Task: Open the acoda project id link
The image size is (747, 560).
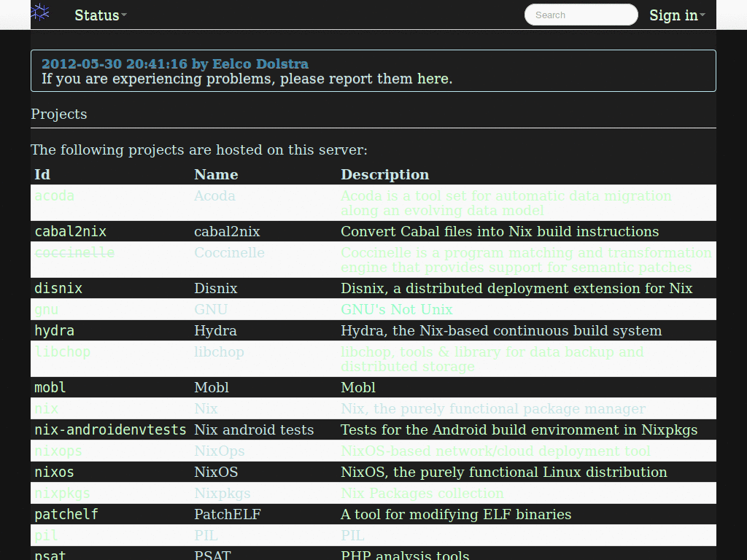Action: point(54,195)
